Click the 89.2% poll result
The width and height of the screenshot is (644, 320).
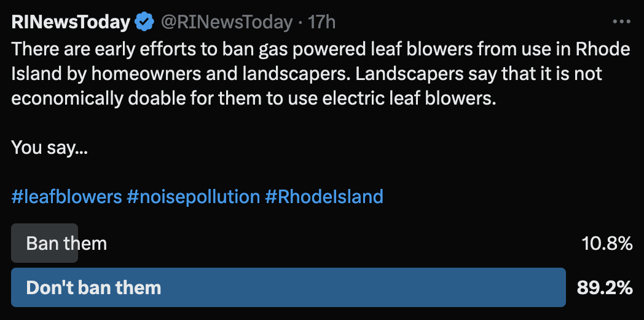point(604,287)
